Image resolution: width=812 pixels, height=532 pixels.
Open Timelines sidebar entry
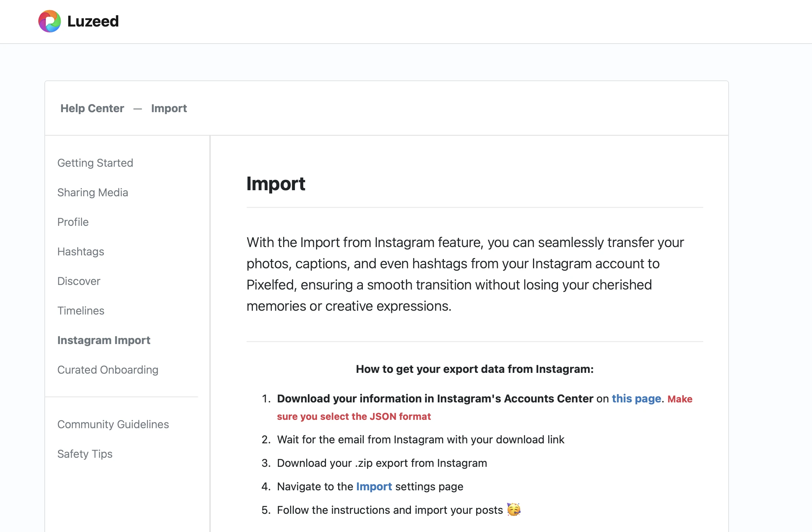click(80, 311)
